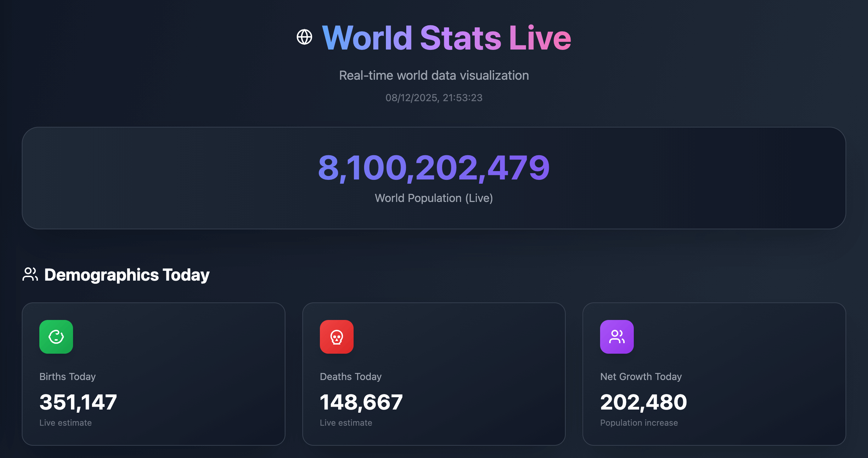Screen dimensions: 868x458
Task: Click the Population increase caption
Action: click(x=639, y=423)
